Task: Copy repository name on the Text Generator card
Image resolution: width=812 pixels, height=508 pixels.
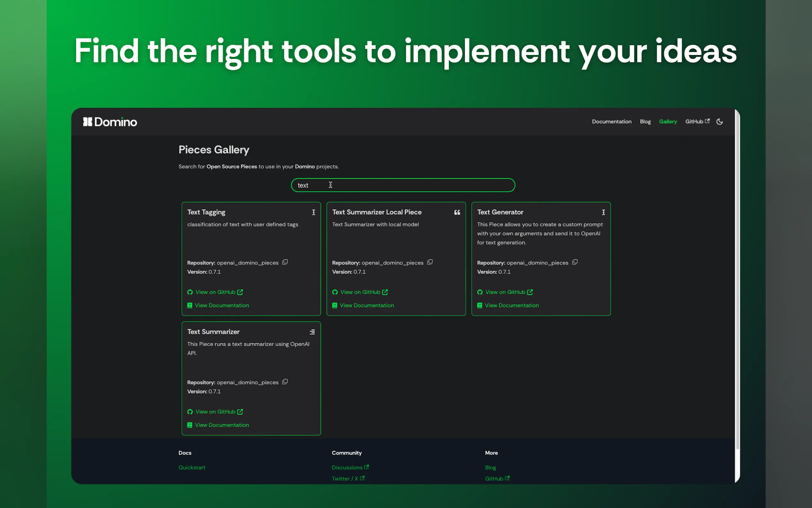Action: 575,262
